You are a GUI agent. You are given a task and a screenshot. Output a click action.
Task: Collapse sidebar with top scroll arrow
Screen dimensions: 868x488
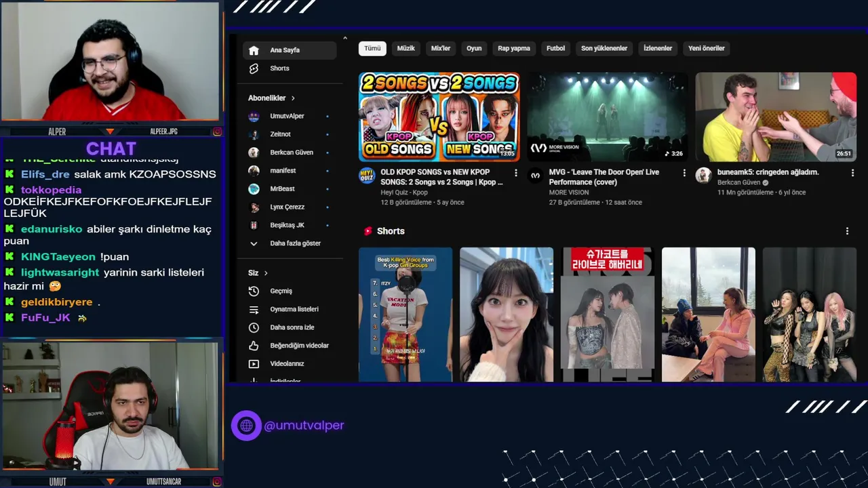point(344,39)
